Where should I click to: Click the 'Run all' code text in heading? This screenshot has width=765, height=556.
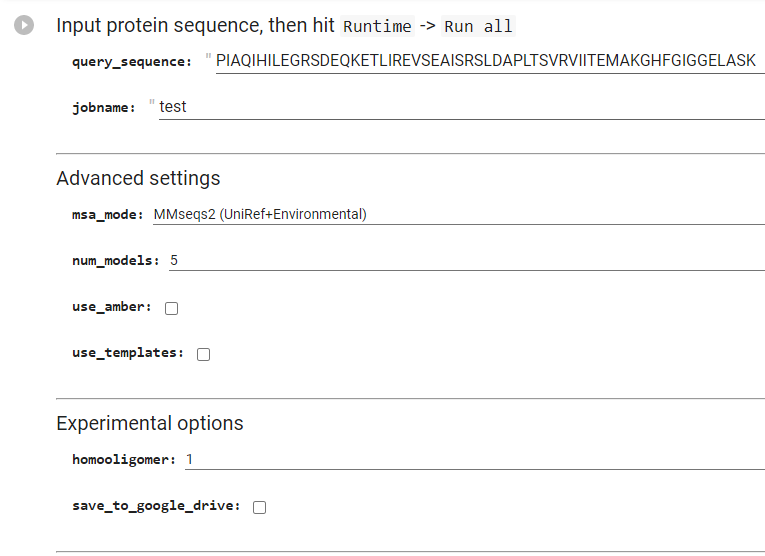point(478,26)
